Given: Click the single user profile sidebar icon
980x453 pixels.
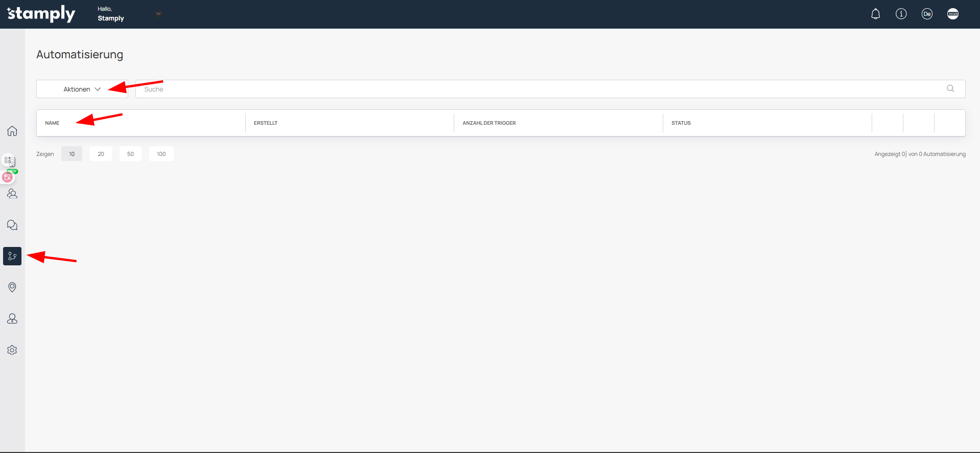Looking at the screenshot, I should point(12,319).
